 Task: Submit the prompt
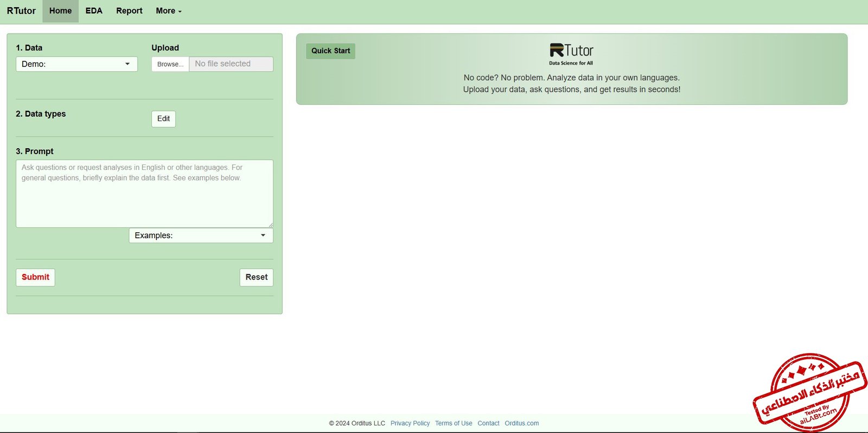pyautogui.click(x=35, y=277)
